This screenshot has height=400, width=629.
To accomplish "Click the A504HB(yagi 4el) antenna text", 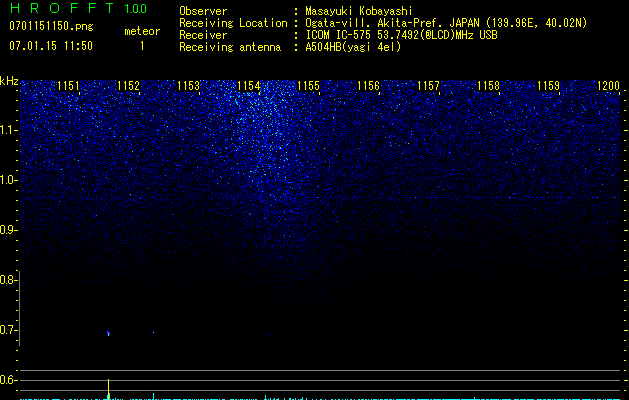I will pyautogui.click(x=353, y=47).
